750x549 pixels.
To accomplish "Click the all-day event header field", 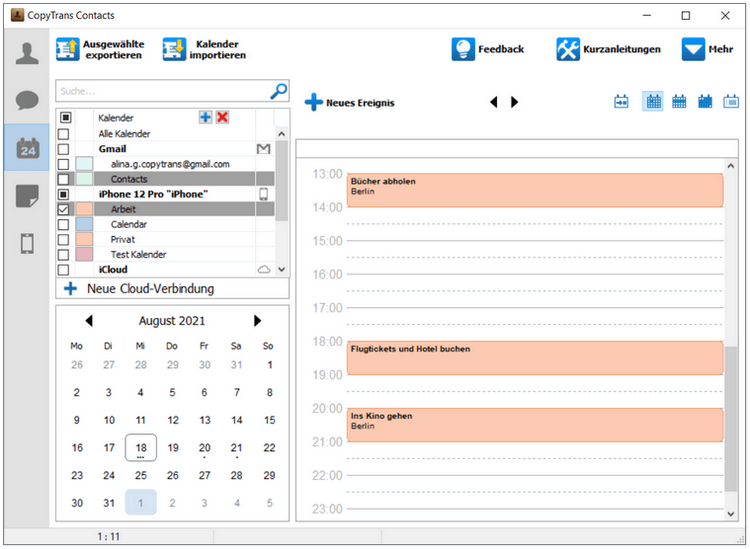I will tap(517, 149).
